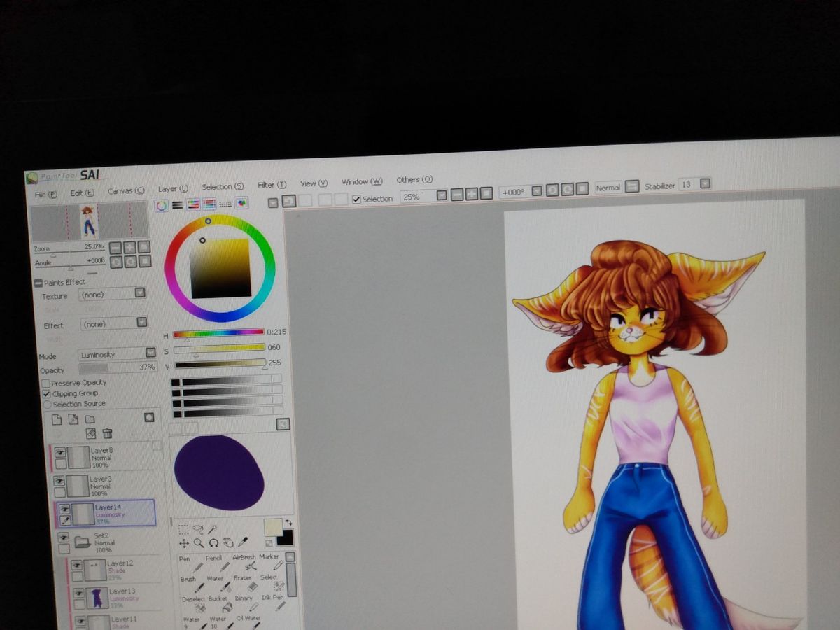
Task: Open the Selection menu
Action: coord(223,187)
